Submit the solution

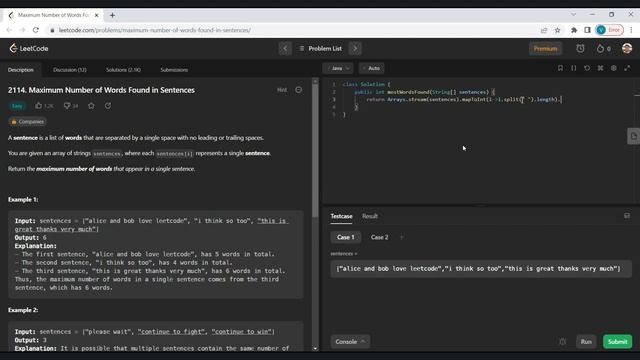tap(618, 342)
